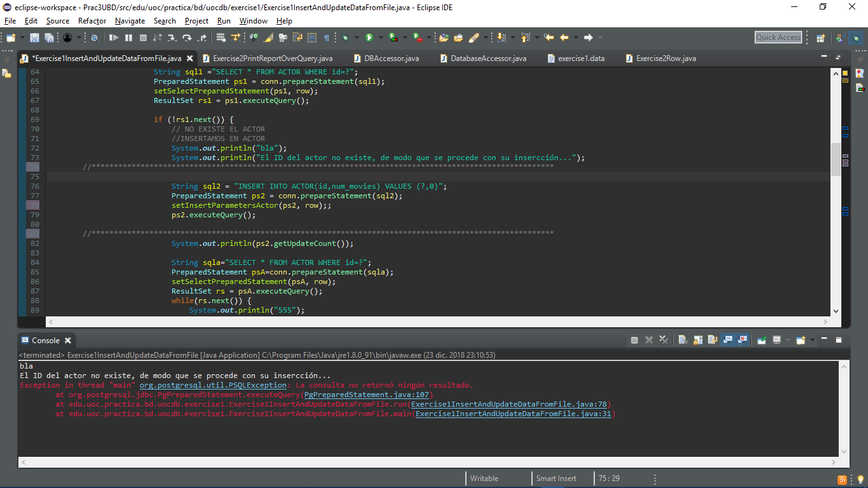Open the Back history dropdown arrow
The width and height of the screenshot is (868, 488).
click(575, 38)
